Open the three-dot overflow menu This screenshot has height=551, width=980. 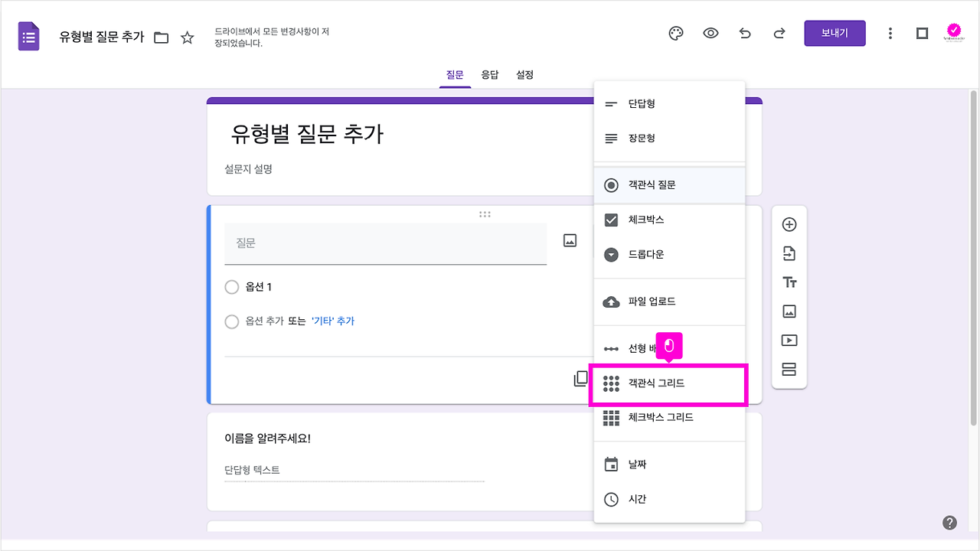(890, 33)
